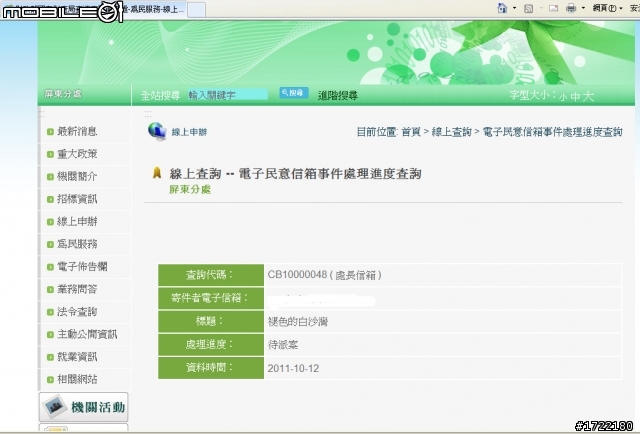Click breadcrumb 電子民意信箱事件處理進度查詢
Viewport: 640px width, 434px height.
tap(552, 132)
